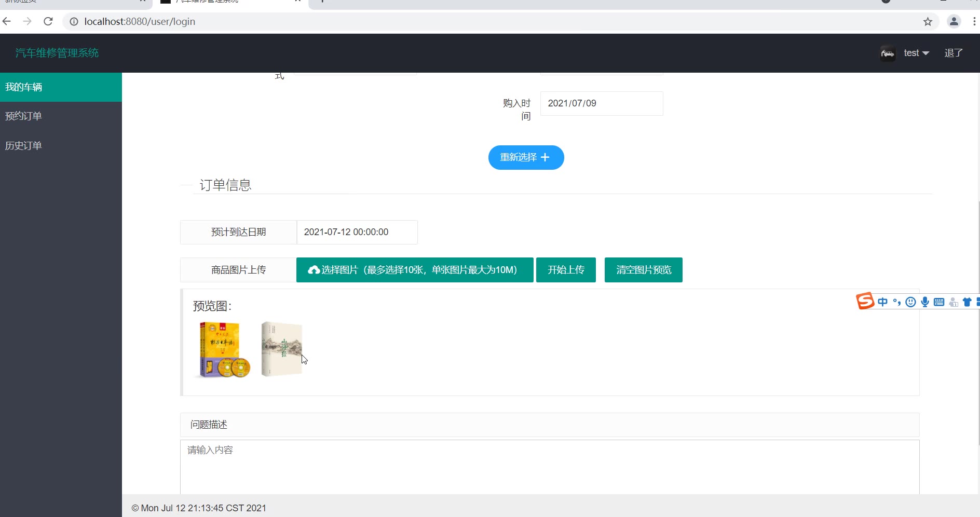Reload the page with refresh icon

point(48,21)
